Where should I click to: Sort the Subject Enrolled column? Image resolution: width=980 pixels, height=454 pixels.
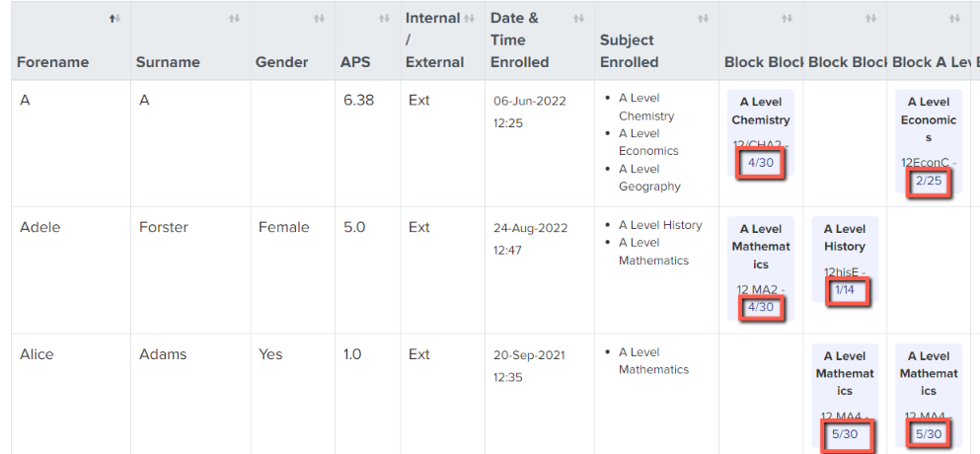(703, 19)
